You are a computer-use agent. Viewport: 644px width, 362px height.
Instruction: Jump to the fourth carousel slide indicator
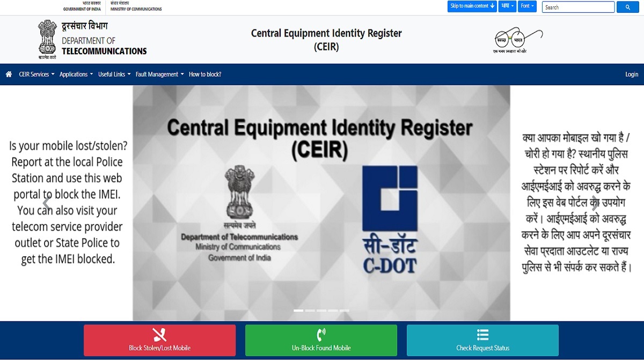(x=333, y=311)
